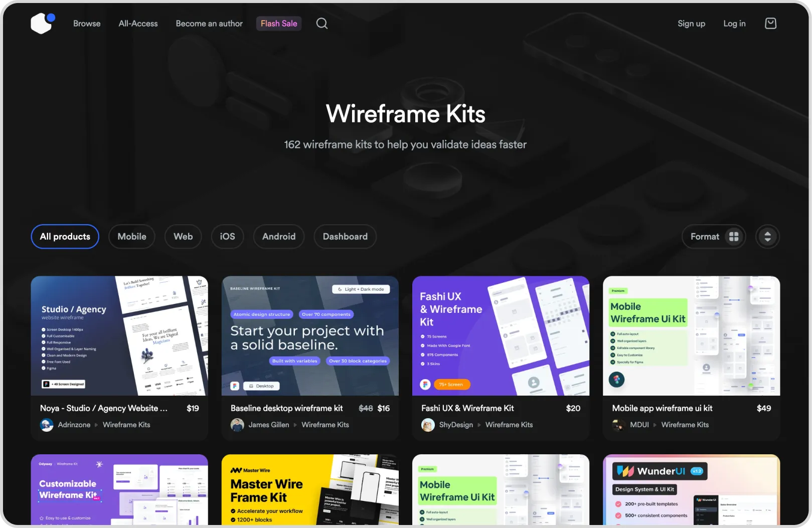Image resolution: width=812 pixels, height=528 pixels.
Task: Click the $19 price on Noya kit
Action: (193, 408)
